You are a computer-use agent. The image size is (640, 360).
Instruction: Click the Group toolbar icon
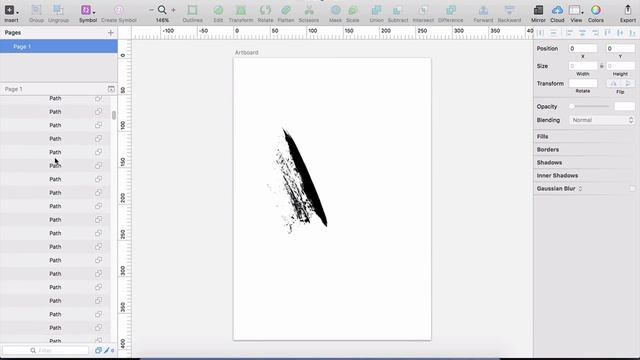pos(36,10)
